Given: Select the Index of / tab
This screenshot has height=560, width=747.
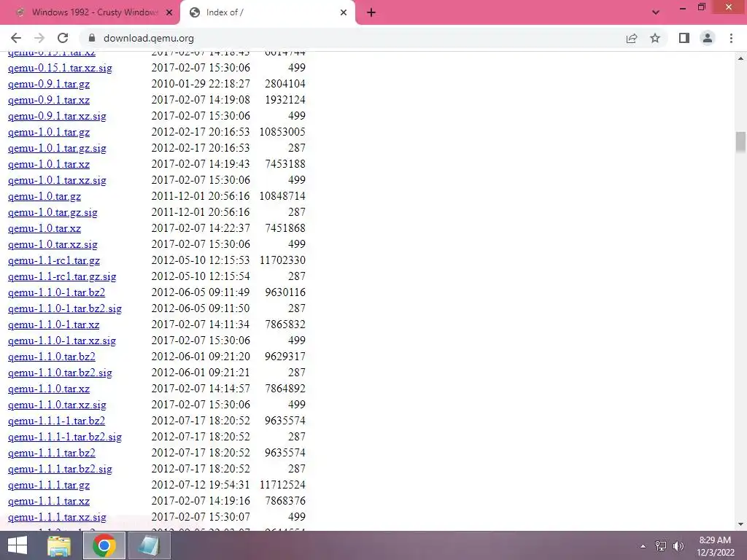Looking at the screenshot, I should 267,12.
